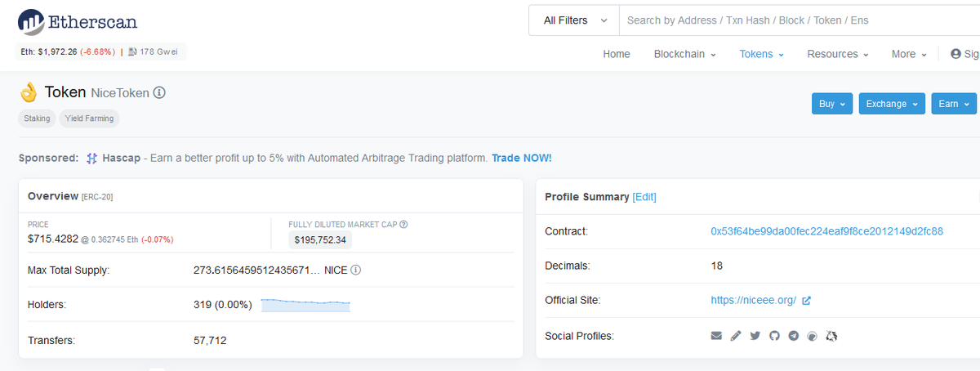Expand the More menu
Image resolution: width=980 pixels, height=371 pixels.
point(909,54)
